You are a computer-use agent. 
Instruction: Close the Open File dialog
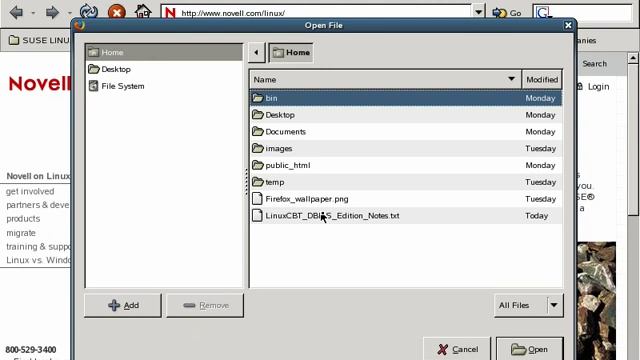[568, 25]
